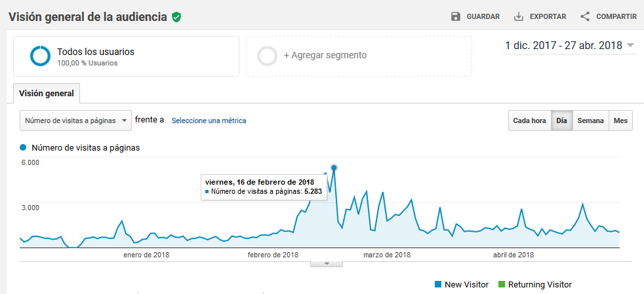Click the blue New Visitor legend swatch

point(438,284)
